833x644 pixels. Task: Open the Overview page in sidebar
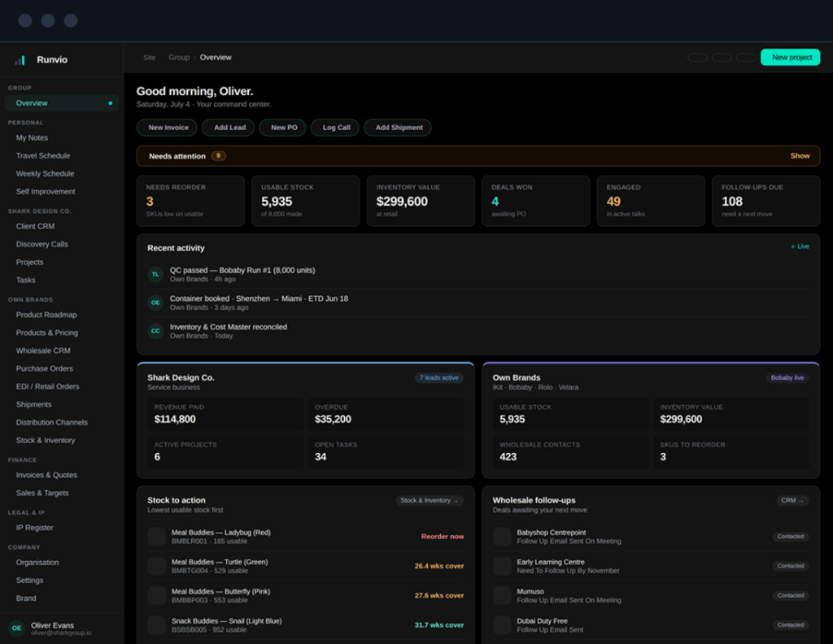pyautogui.click(x=62, y=103)
